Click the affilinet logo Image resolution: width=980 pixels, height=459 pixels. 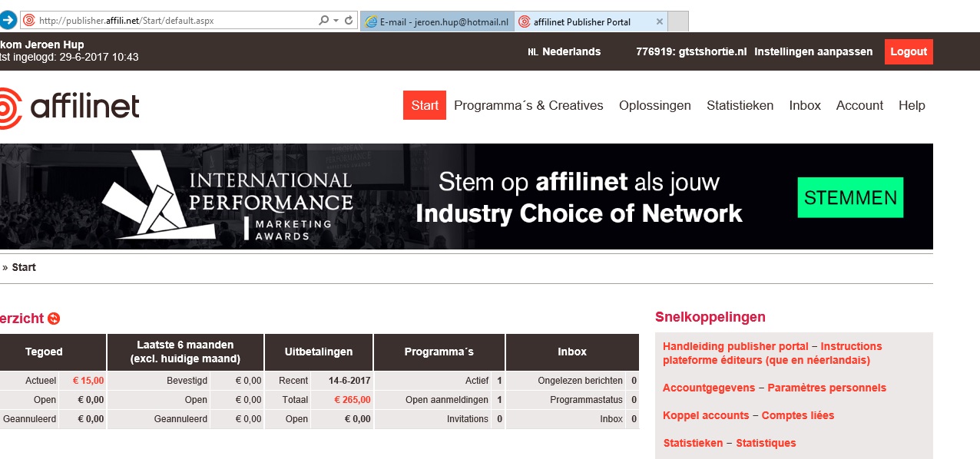[70, 107]
